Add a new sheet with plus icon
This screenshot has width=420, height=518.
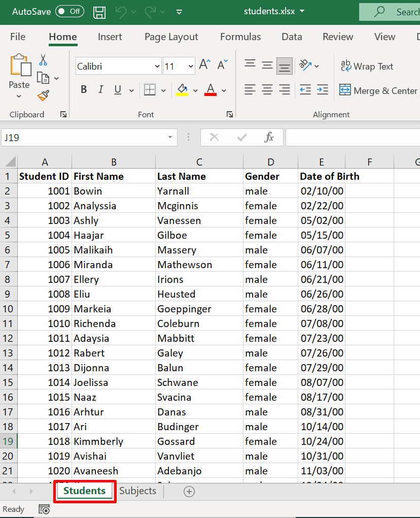tap(189, 491)
